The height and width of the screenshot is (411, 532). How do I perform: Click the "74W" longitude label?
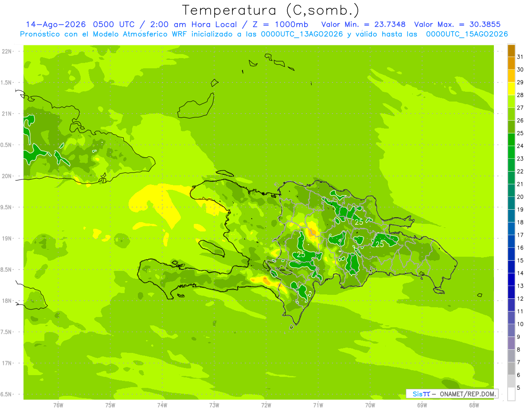click(x=162, y=406)
